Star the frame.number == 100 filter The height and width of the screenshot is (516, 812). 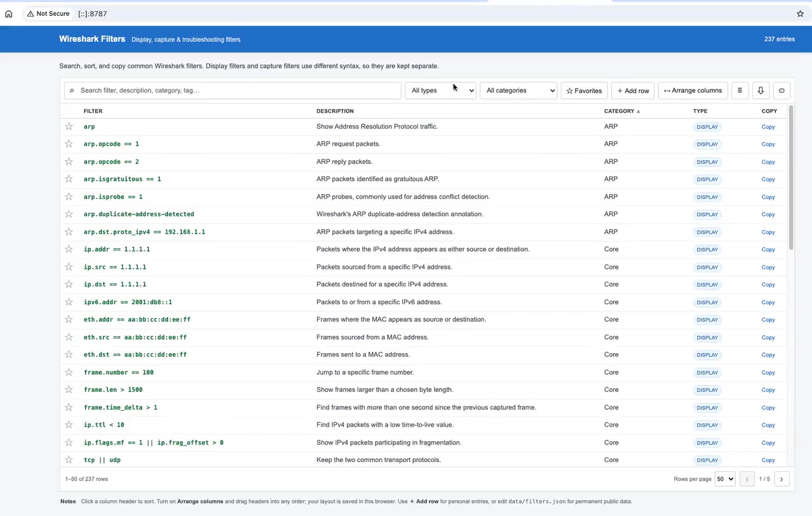click(x=69, y=372)
